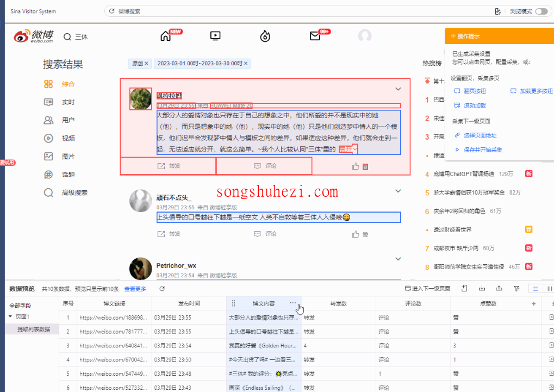Image resolution: width=554 pixels, height=392 pixels.
Task: Click the 操作提示 panel header
Action: coord(499,36)
